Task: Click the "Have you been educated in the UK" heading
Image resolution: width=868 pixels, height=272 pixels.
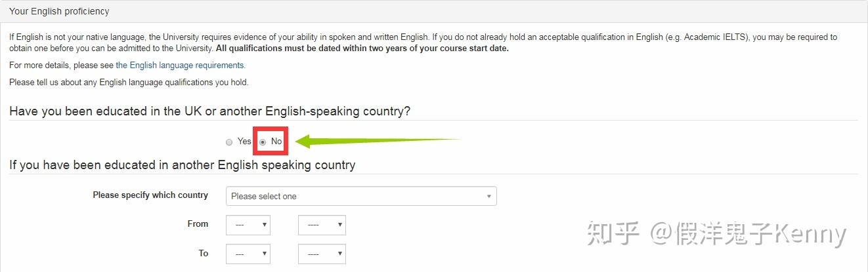Action: pyautogui.click(x=209, y=111)
